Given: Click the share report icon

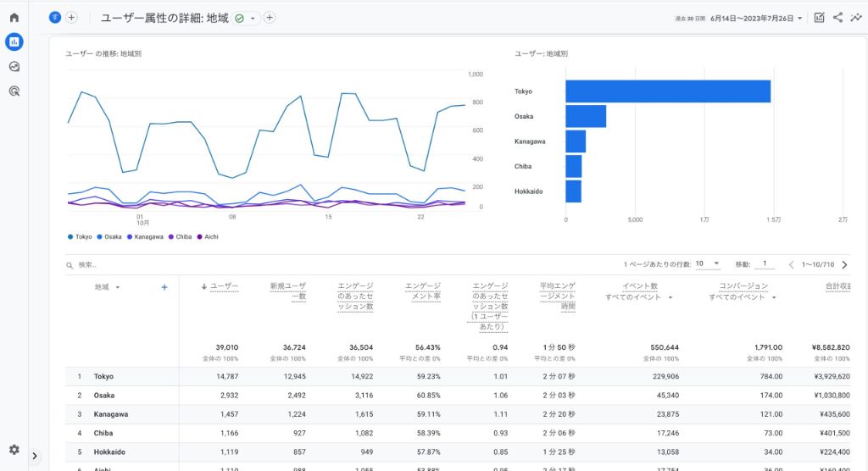Looking at the screenshot, I should 837,17.
